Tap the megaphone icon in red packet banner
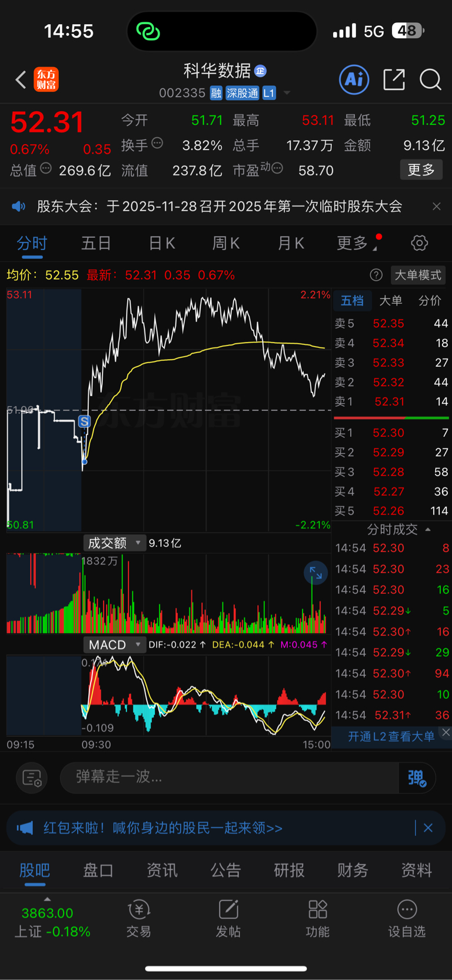 pos(25,828)
